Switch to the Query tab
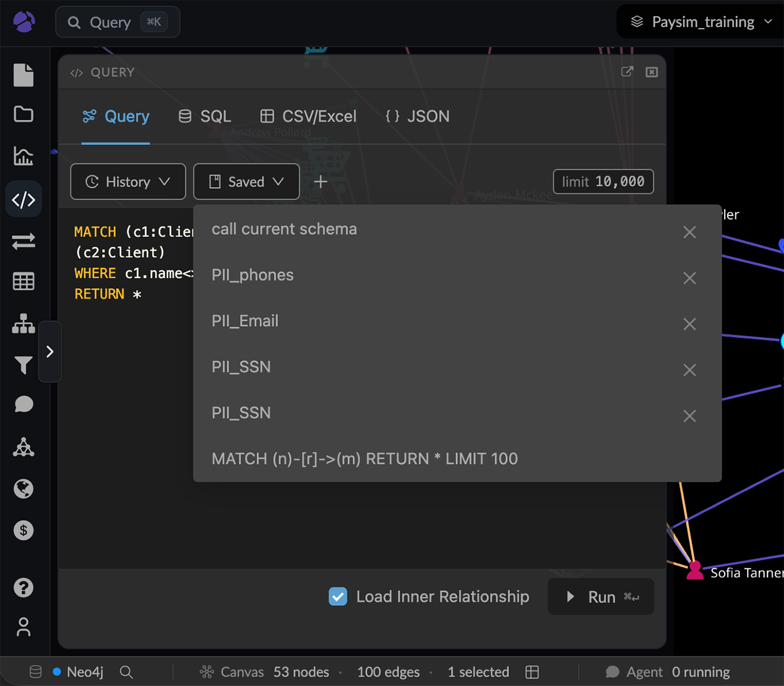 116,116
